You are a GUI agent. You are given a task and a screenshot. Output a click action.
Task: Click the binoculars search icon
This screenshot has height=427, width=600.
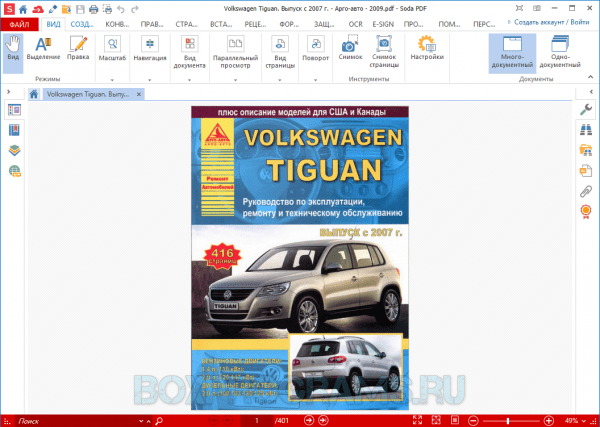coord(586,130)
